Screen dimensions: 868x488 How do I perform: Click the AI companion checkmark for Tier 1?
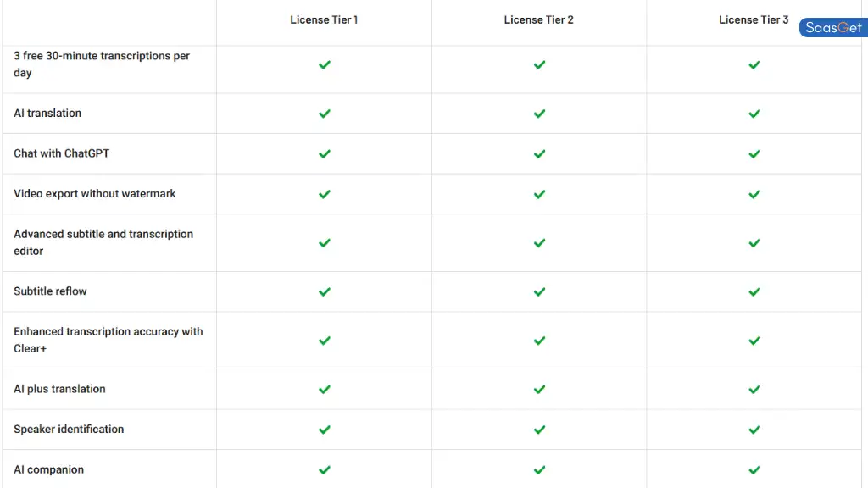[324, 469]
